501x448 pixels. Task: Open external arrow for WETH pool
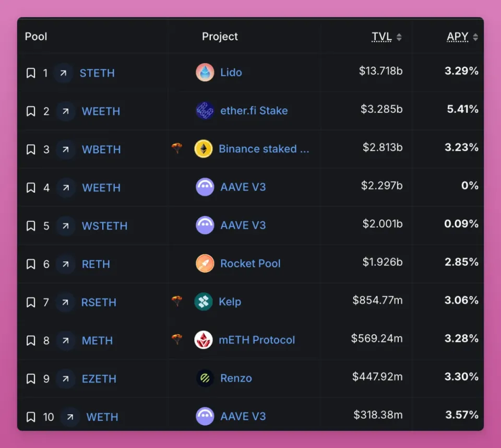click(70, 417)
